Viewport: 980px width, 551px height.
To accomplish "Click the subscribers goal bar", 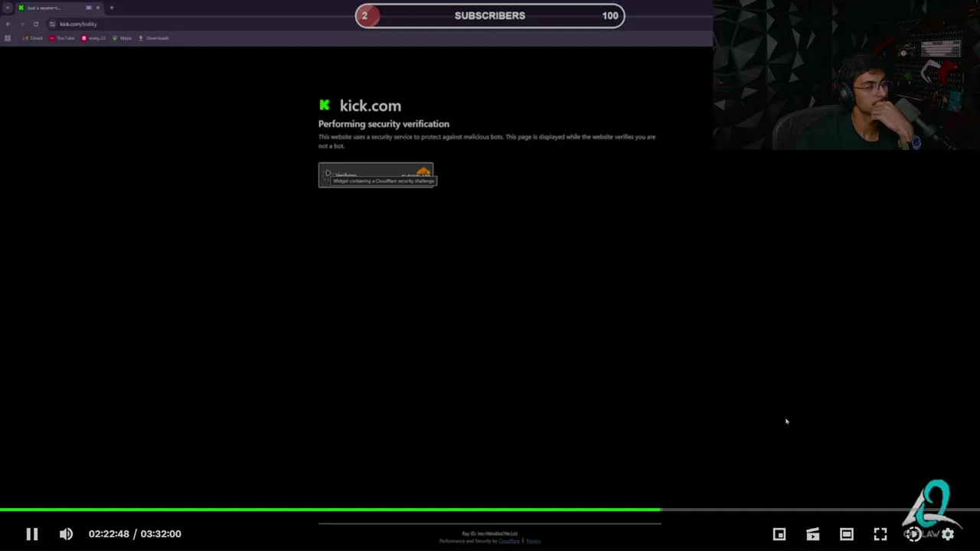I will tap(490, 15).
